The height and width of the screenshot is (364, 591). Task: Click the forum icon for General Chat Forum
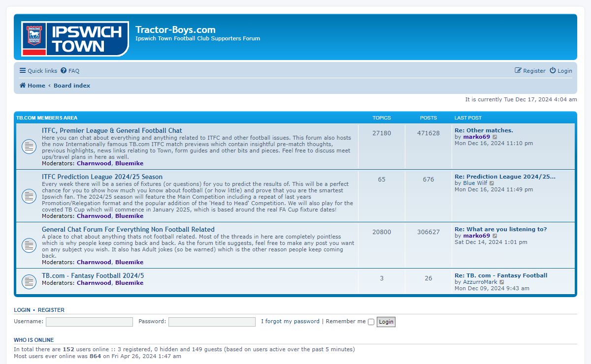tap(29, 245)
